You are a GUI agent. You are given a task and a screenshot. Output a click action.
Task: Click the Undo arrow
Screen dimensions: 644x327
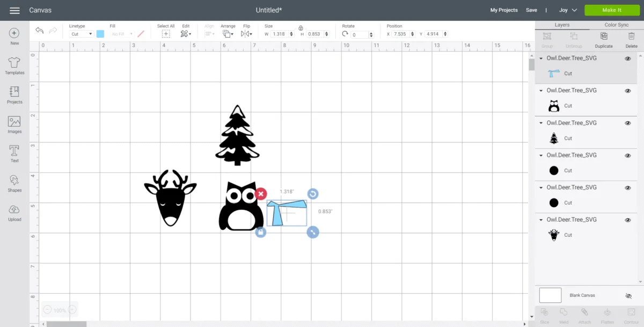click(x=39, y=31)
